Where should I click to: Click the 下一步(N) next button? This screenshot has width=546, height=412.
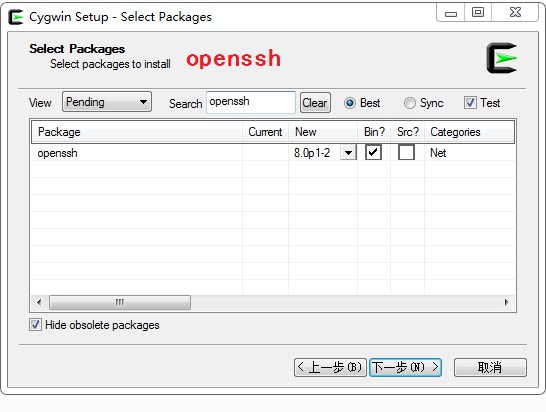[x=405, y=367]
